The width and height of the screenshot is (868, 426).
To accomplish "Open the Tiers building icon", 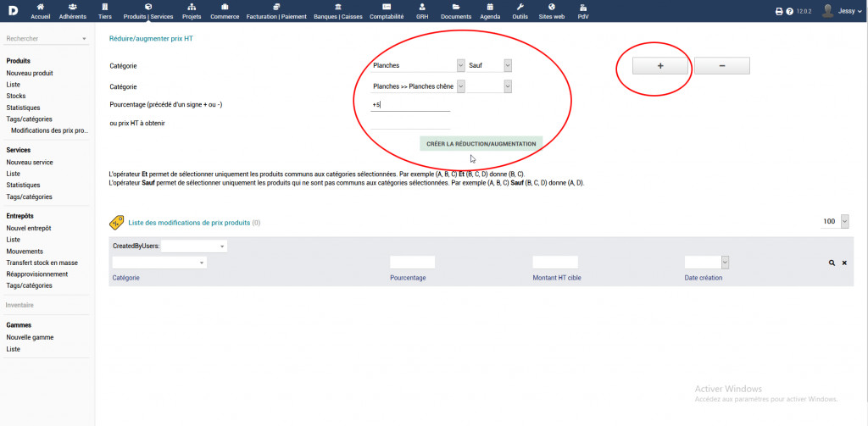I will 104,7.
